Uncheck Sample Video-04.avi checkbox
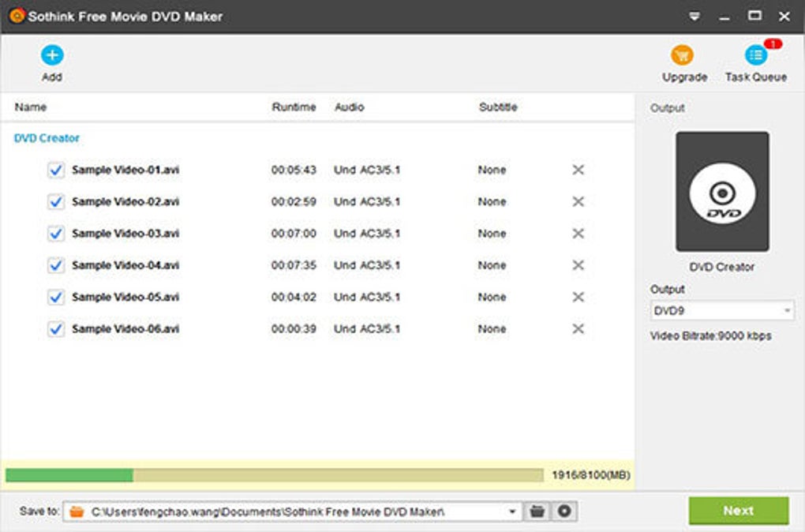 coord(56,265)
